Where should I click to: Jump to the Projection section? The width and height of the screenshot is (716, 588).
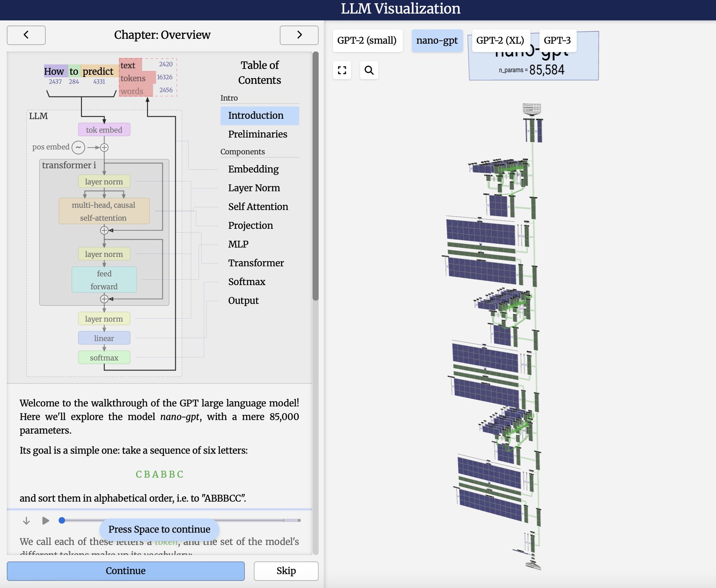[260, 226]
